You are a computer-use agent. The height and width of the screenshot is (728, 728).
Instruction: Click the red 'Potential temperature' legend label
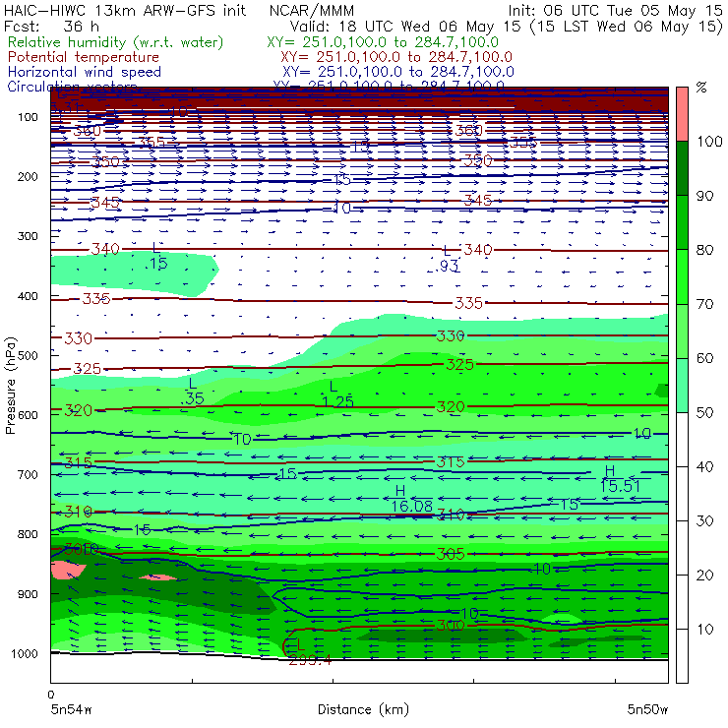pyautogui.click(x=83, y=57)
